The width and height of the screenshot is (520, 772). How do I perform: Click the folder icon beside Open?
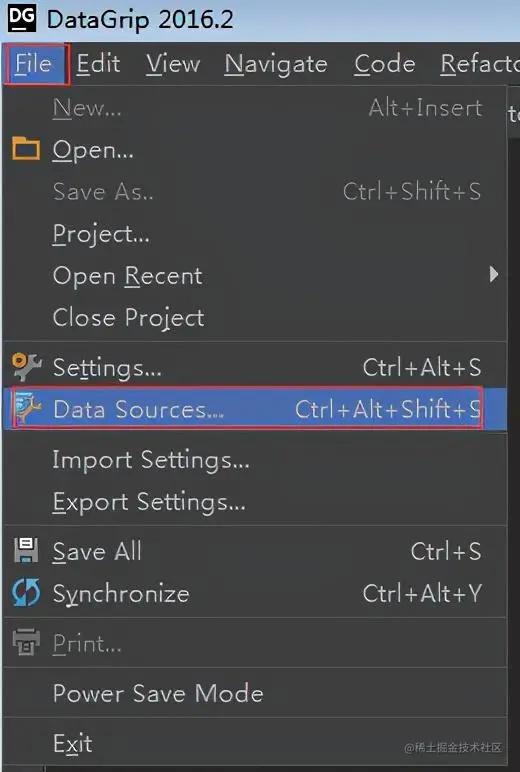click(26, 149)
